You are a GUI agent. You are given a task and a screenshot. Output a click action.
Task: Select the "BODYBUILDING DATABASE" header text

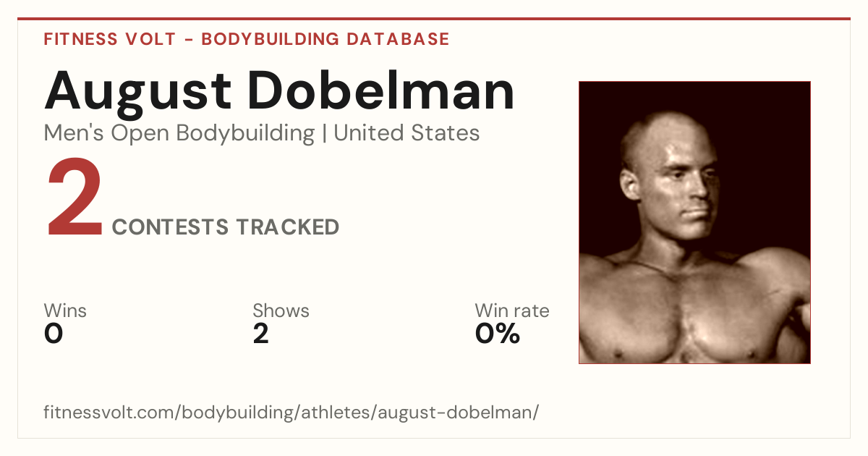(x=325, y=39)
